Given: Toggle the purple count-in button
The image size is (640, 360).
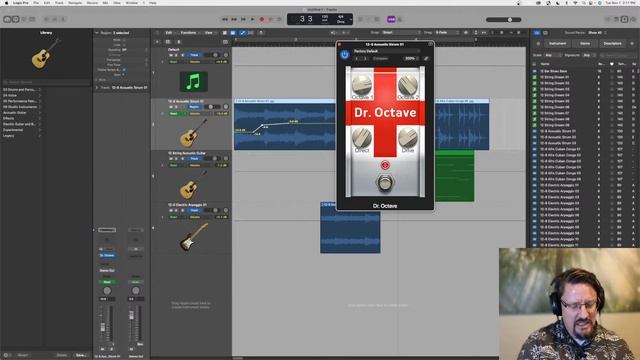Looking at the screenshot, I should click(x=391, y=19).
